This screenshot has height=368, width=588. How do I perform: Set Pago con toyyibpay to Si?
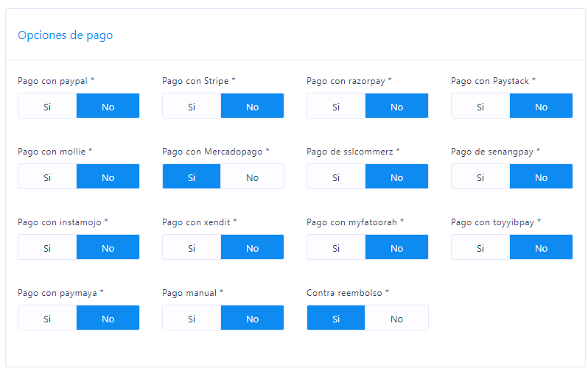tap(480, 247)
